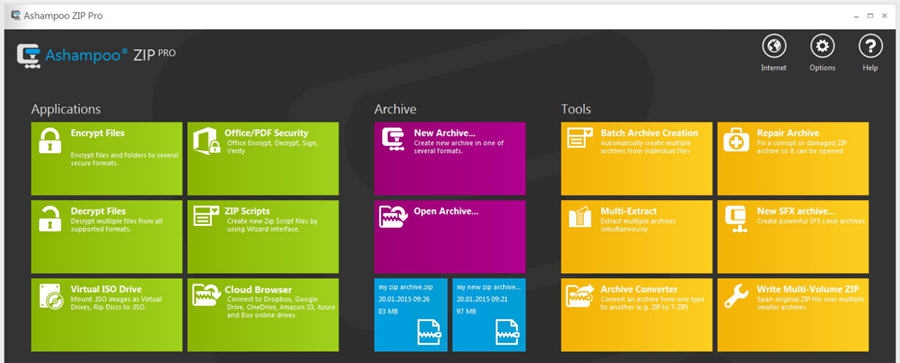Image resolution: width=900 pixels, height=363 pixels.
Task: Open Options via the gear icon
Action: (822, 47)
